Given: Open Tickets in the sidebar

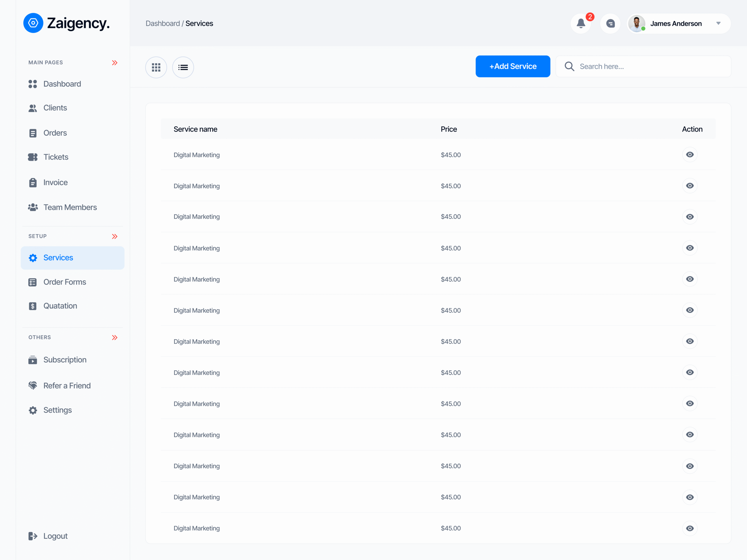Looking at the screenshot, I should pos(55,157).
